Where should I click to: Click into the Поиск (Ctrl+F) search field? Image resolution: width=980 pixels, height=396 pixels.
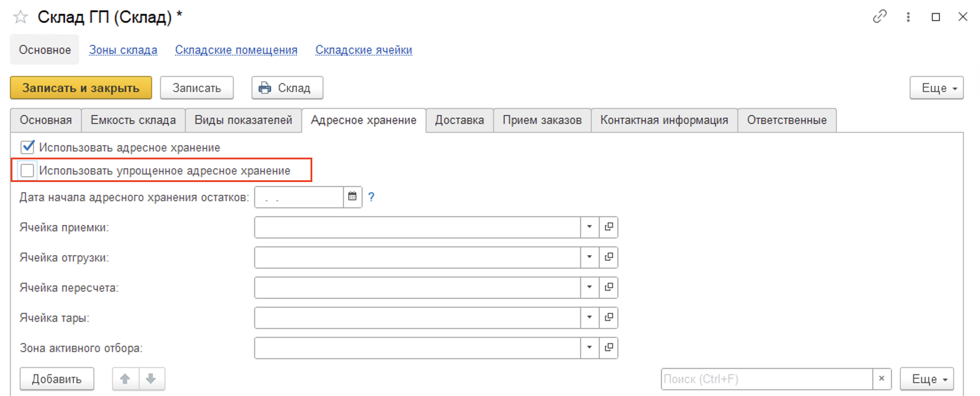click(x=766, y=379)
